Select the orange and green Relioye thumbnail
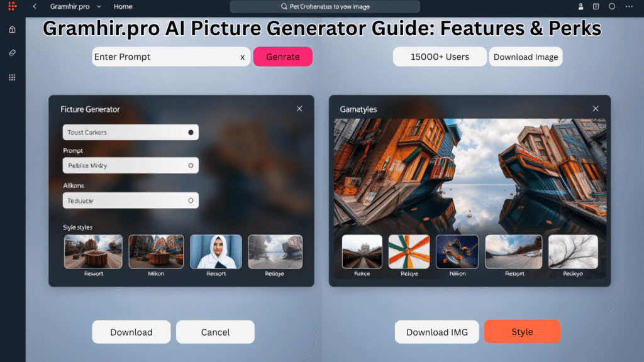This screenshot has width=644, height=362. pyautogui.click(x=409, y=251)
